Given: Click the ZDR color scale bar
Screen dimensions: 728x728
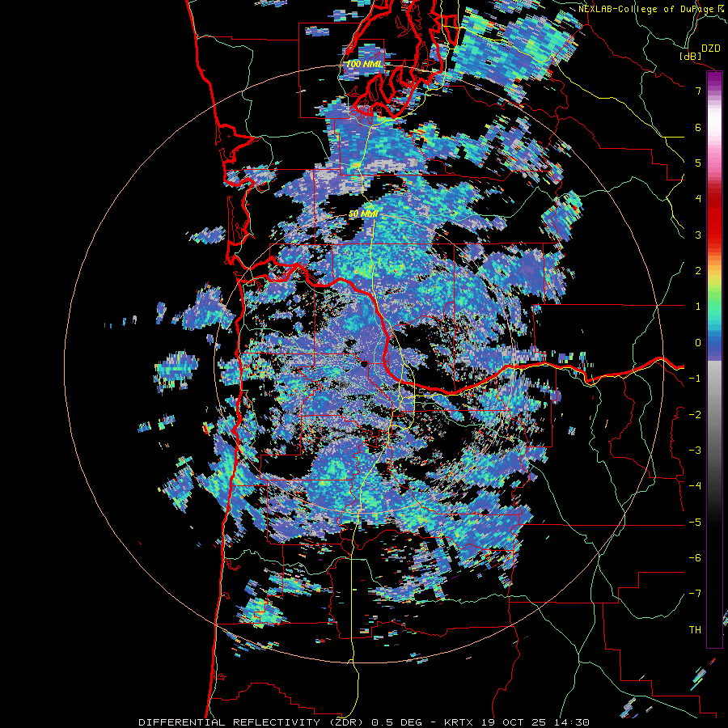Looking at the screenshot, I should pyautogui.click(x=714, y=359).
